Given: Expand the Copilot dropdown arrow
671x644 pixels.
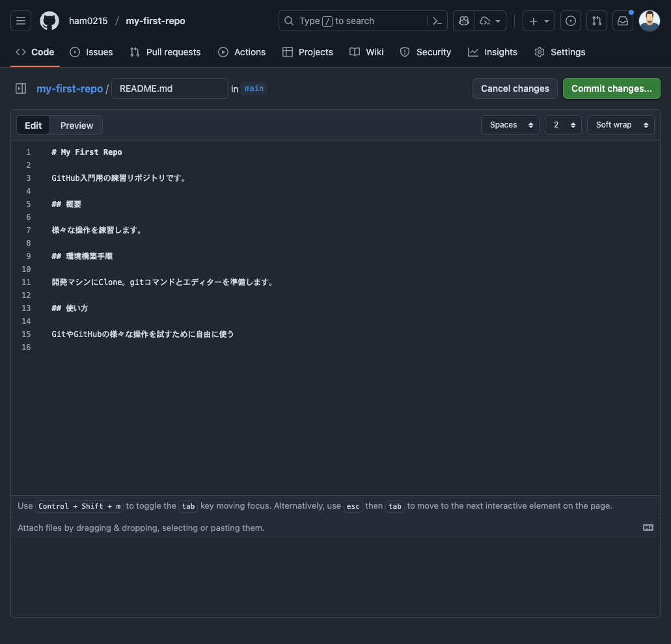Looking at the screenshot, I should [498, 20].
